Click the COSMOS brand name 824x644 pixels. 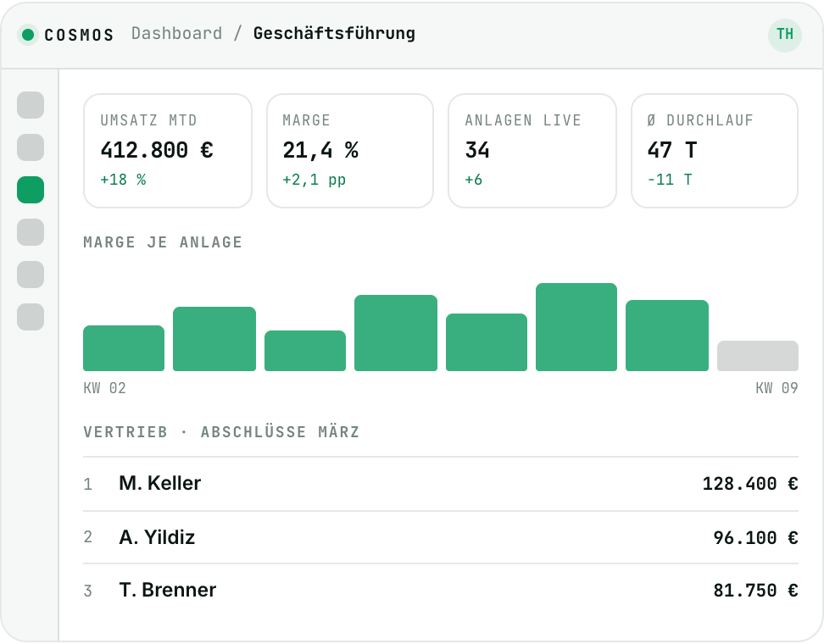pos(79,36)
